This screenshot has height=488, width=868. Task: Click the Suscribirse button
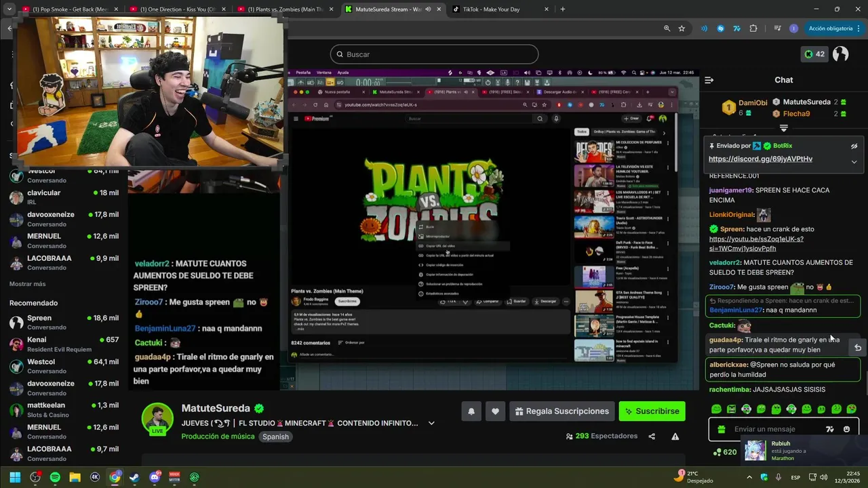point(652,411)
